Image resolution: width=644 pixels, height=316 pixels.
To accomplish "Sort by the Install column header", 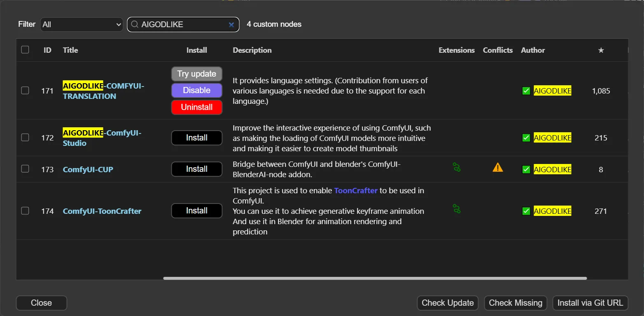I will click(x=197, y=50).
